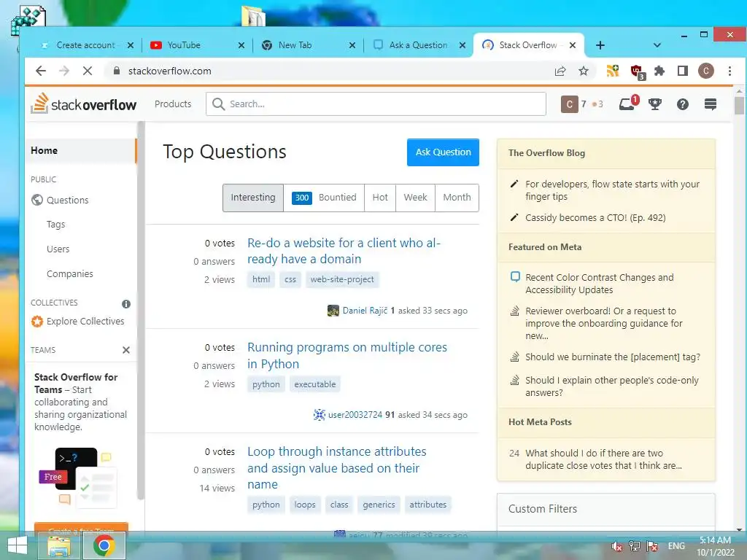Click the globe icon beside Questions

click(37, 200)
